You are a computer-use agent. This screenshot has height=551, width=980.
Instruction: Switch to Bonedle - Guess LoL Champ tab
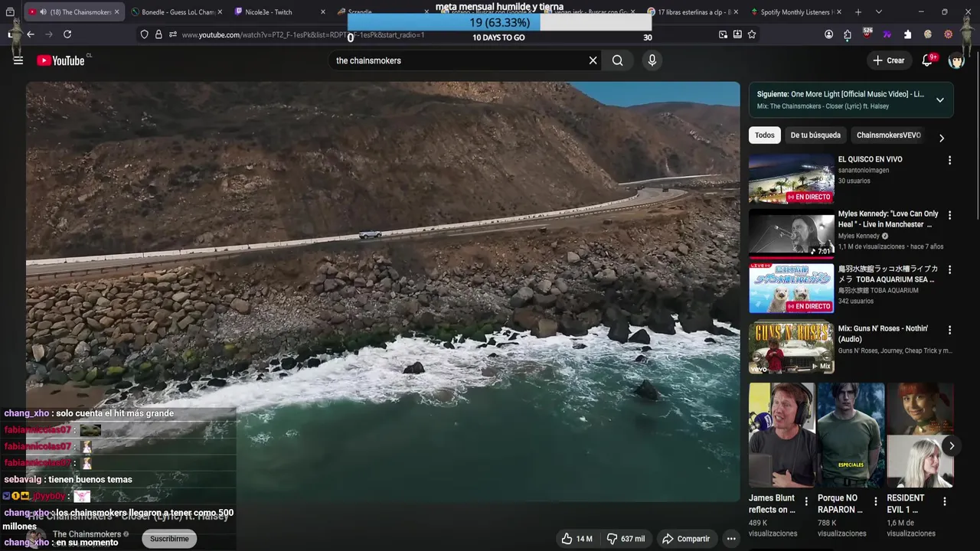176,12
